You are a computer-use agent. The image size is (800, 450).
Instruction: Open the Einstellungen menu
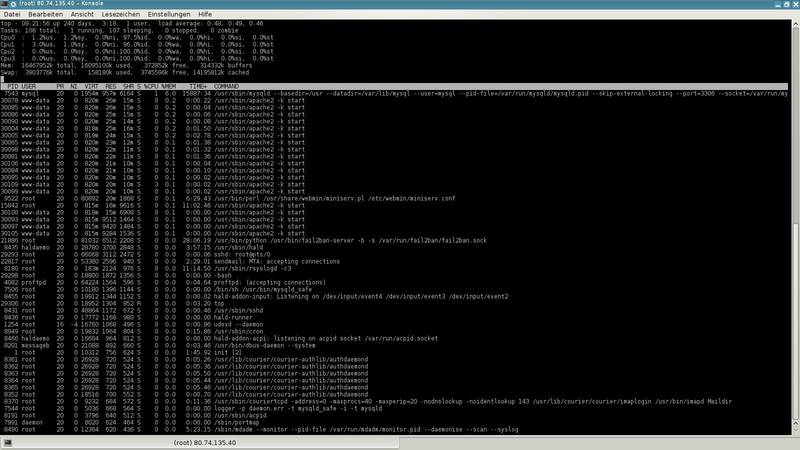(x=169, y=14)
